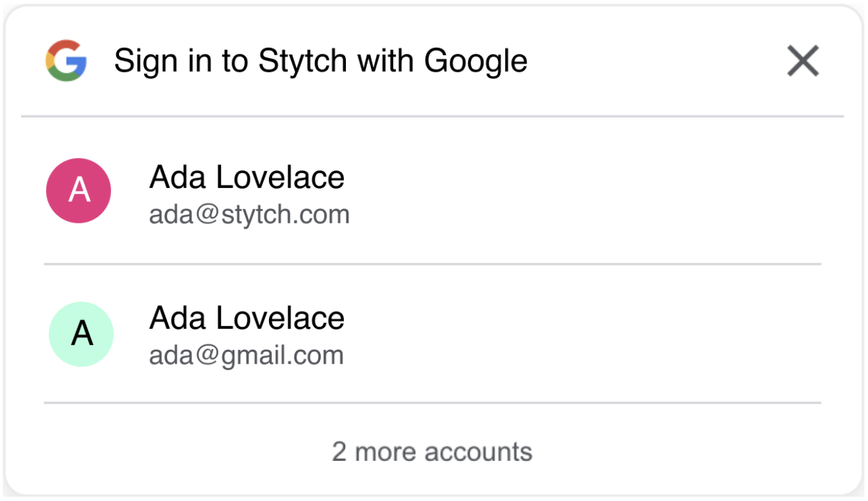Pick the second account with the green avatar
Screen dimensions: 868x501
coord(433,333)
